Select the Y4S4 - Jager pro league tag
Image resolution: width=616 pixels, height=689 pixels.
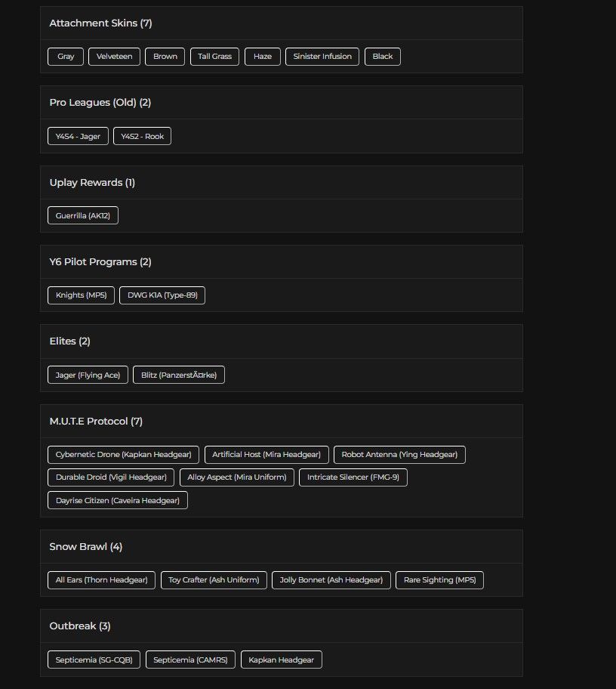pyautogui.click(x=78, y=136)
